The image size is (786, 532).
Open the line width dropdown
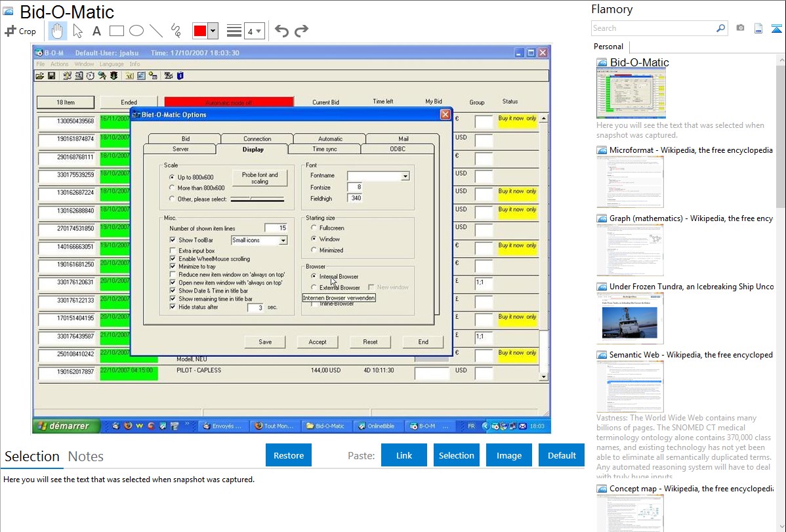(254, 31)
